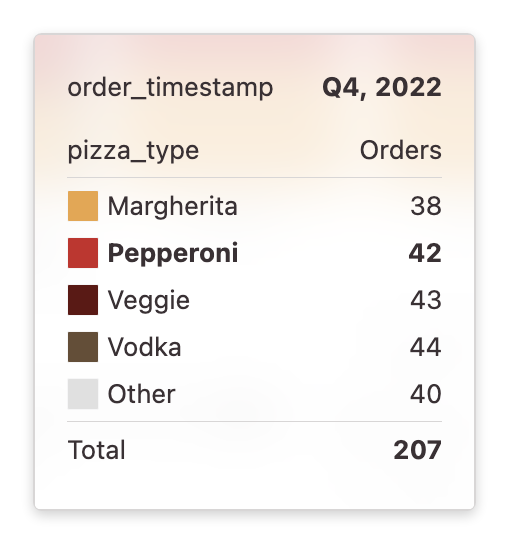
Task: Select the bold Pepperoni label
Action: 173,254
